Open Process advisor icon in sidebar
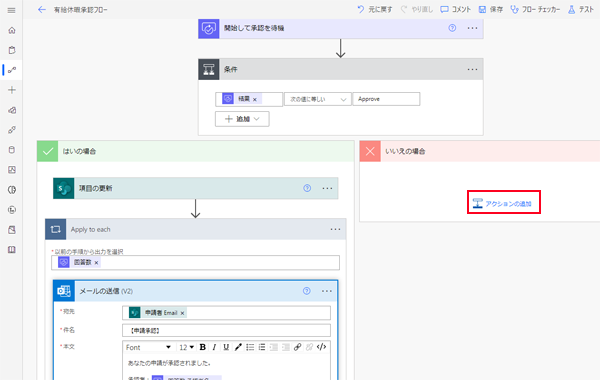The height and width of the screenshot is (380, 600). point(12,210)
